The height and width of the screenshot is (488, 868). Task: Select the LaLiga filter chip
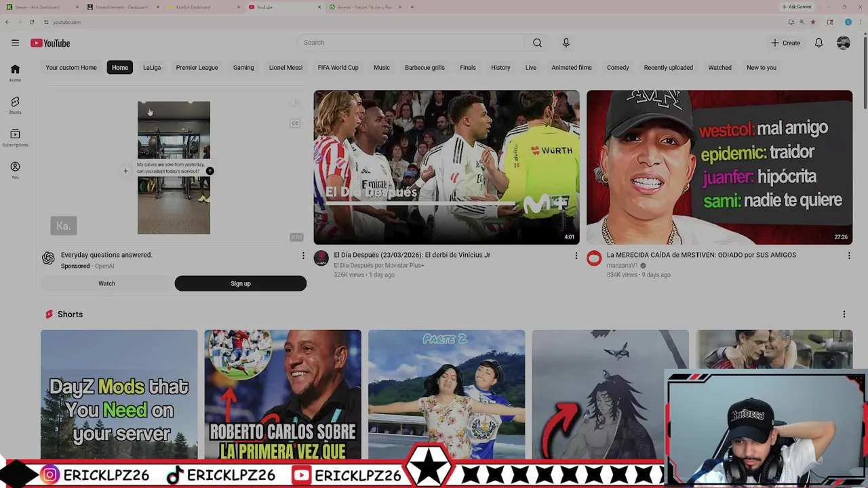pyautogui.click(x=152, y=68)
